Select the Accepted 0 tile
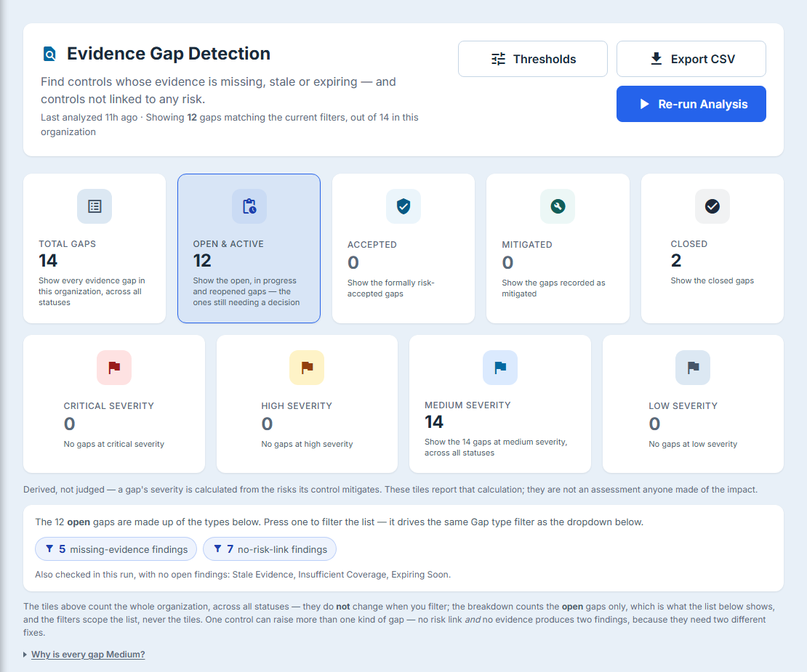 point(403,248)
